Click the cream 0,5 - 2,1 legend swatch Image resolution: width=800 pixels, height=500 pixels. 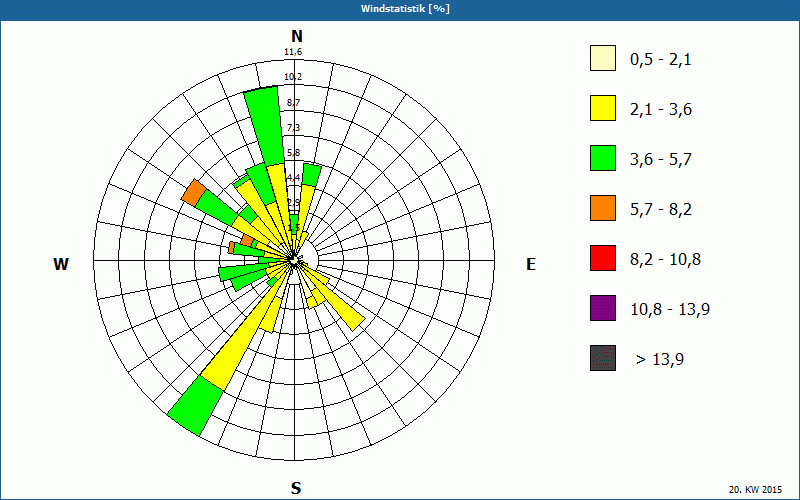(x=603, y=58)
